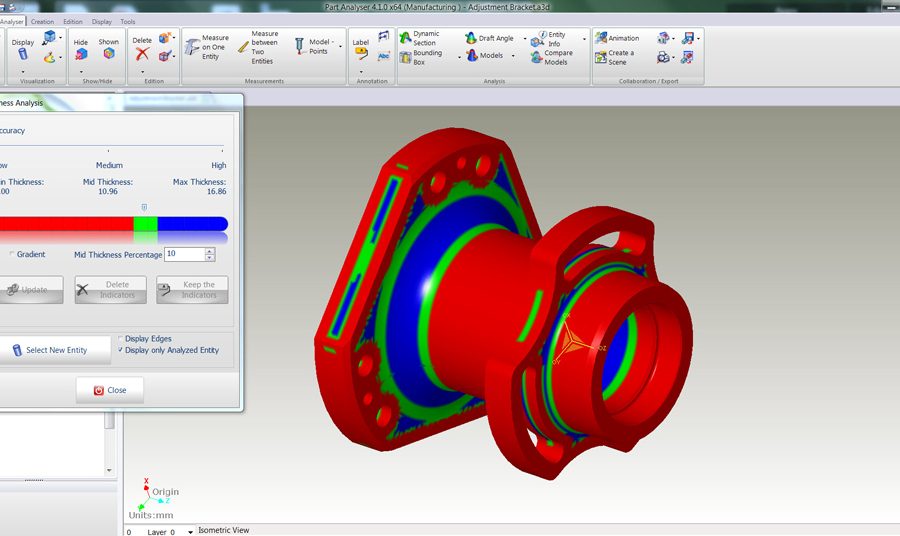This screenshot has width=900, height=536.
Task: Toggle the Display Edges checkbox
Action: 121,339
